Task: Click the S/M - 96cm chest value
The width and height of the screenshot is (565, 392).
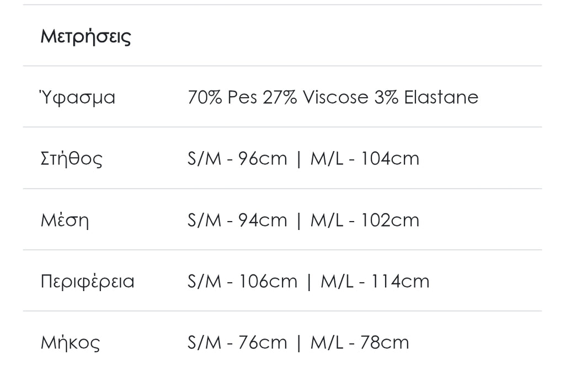Action: pyautogui.click(x=237, y=159)
